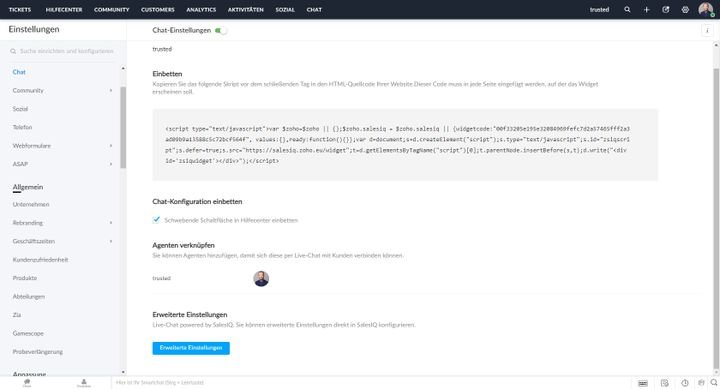Click the sidebar scroll up arrow

[123, 68]
